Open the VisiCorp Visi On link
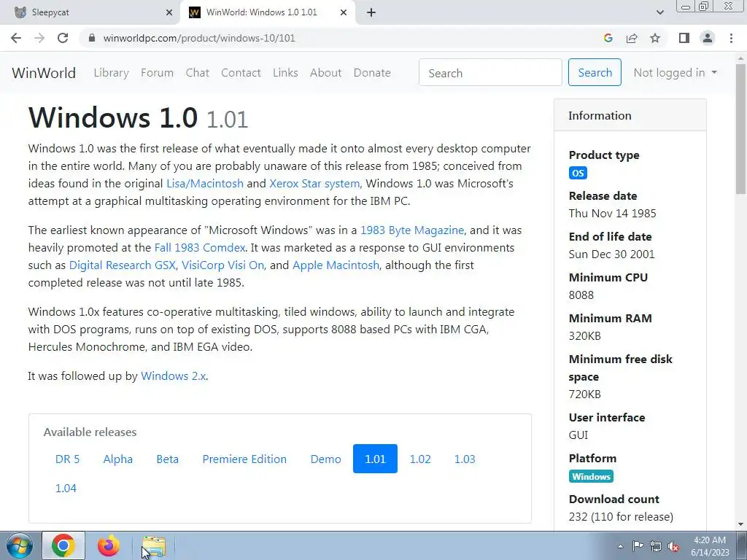The image size is (747, 560). [223, 265]
